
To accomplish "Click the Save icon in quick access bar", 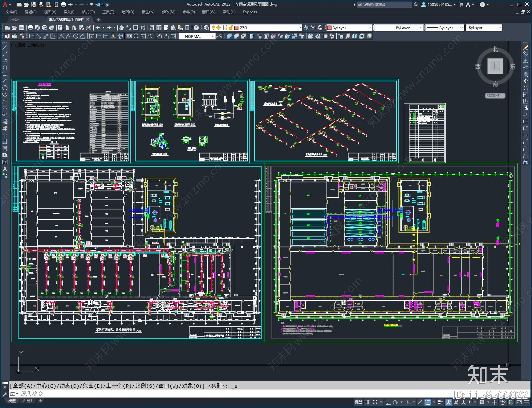I will pos(34,5).
